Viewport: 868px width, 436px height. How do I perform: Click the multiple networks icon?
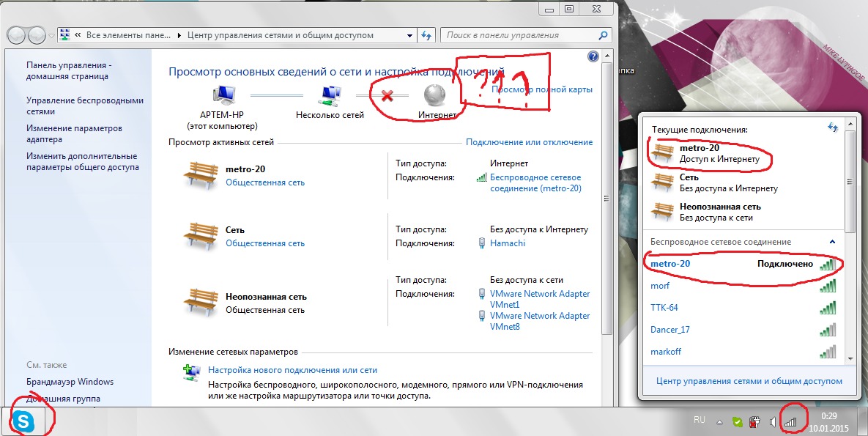[330, 96]
